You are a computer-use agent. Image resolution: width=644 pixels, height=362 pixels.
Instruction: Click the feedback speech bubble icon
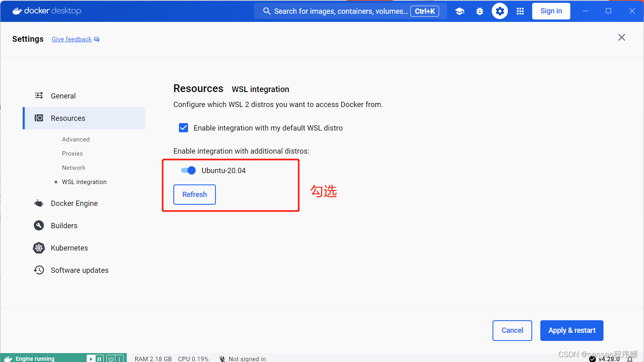tap(97, 39)
